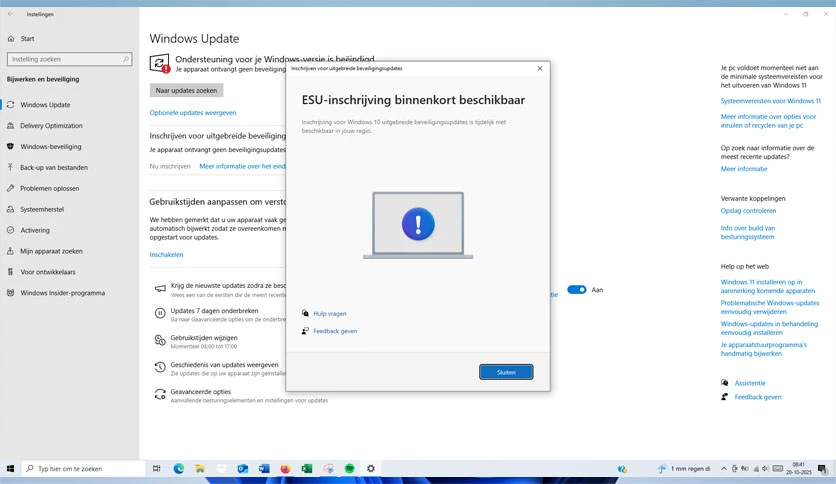Click the pause icon for Updates onderbreken
Viewport: 836px width, 484px height.
160,313
